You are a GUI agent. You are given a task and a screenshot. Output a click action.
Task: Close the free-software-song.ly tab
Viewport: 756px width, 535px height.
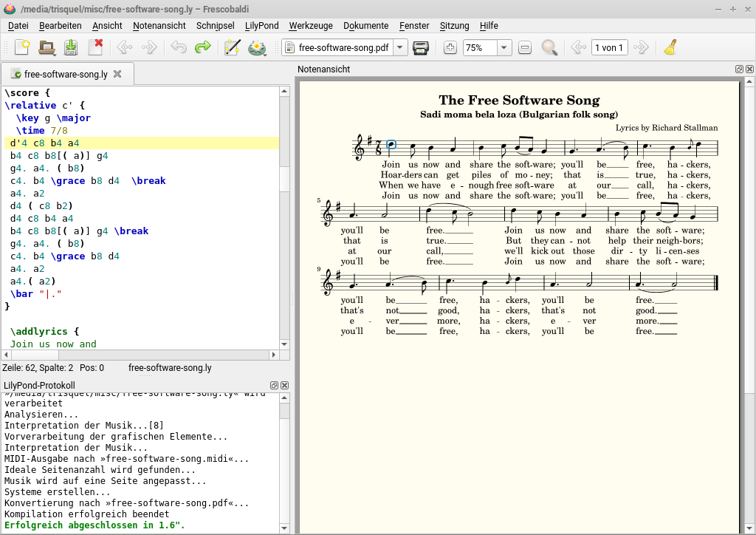pyautogui.click(x=117, y=74)
